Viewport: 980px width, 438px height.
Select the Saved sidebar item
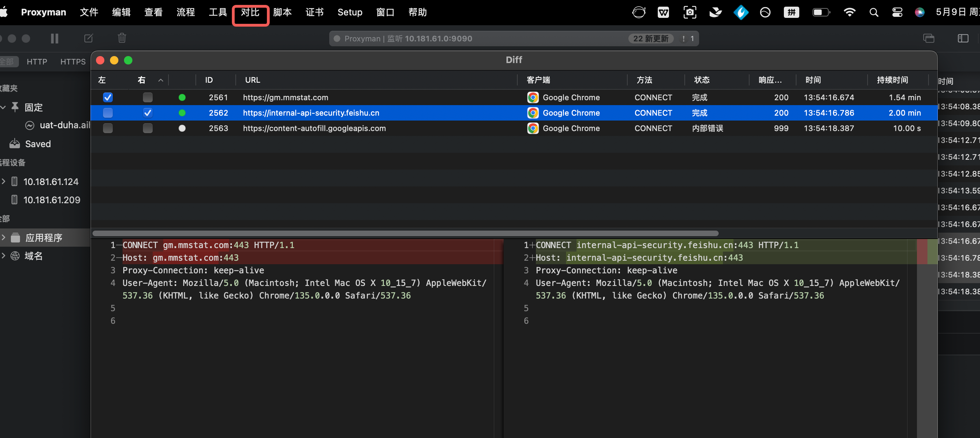click(x=38, y=144)
